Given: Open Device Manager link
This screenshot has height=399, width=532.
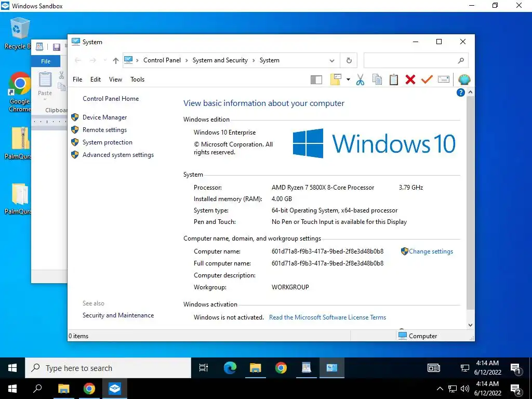Looking at the screenshot, I should (x=104, y=117).
